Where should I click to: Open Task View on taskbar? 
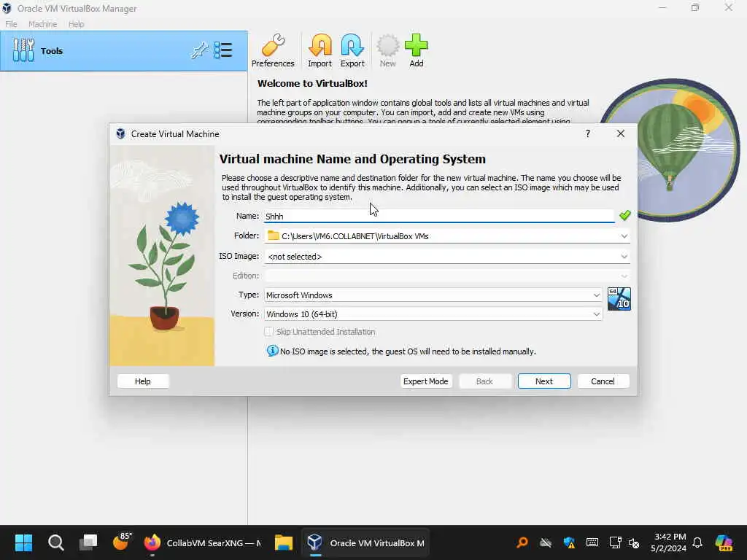click(88, 542)
